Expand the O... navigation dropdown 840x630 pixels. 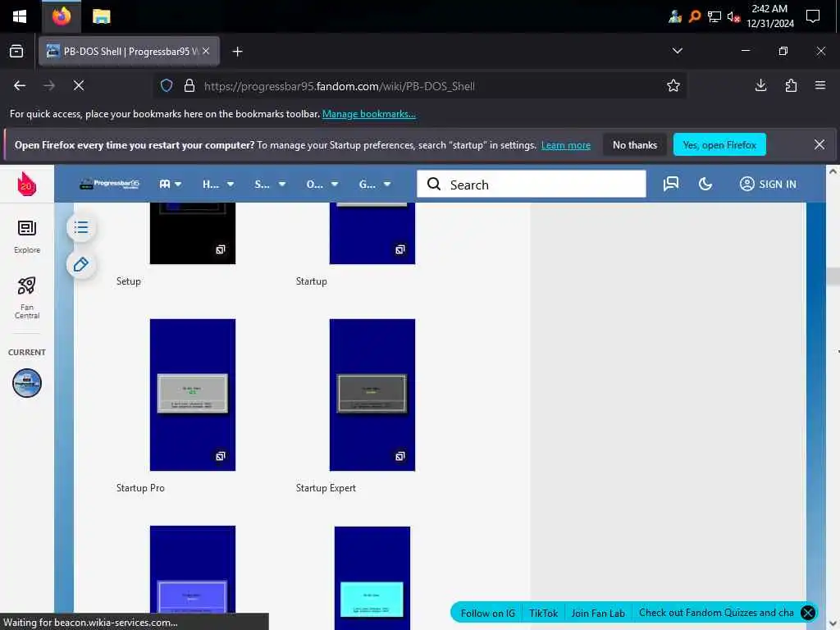coord(322,185)
